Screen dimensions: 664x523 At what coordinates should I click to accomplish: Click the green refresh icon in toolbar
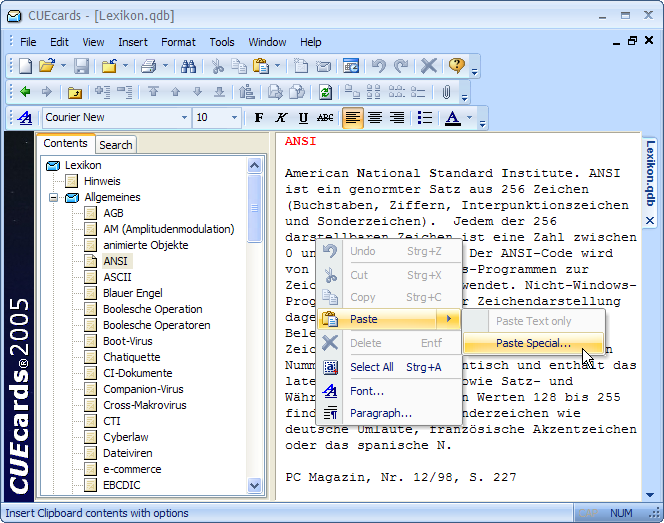(325, 92)
